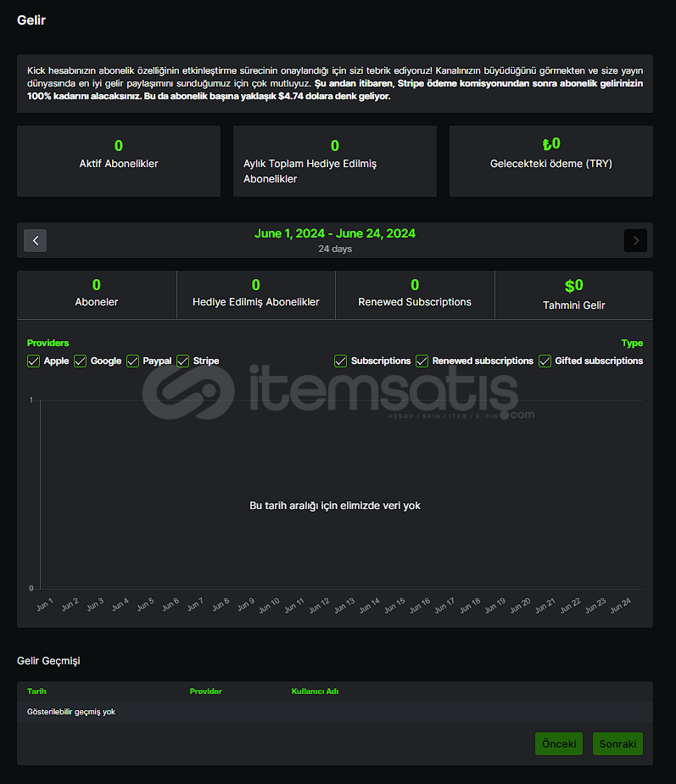
Task: Select the Hediye Edilmiş Abonelikler tab
Action: (x=256, y=294)
